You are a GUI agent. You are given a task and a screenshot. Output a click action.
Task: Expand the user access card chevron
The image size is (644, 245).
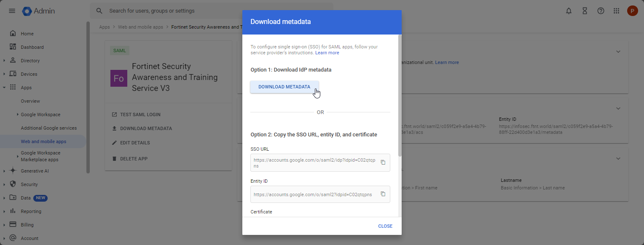pyautogui.click(x=618, y=52)
